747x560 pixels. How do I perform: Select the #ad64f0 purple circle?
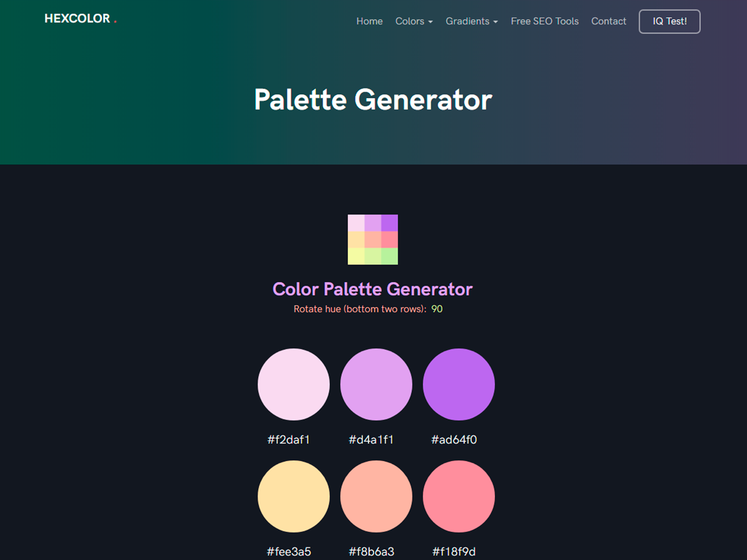[459, 385]
